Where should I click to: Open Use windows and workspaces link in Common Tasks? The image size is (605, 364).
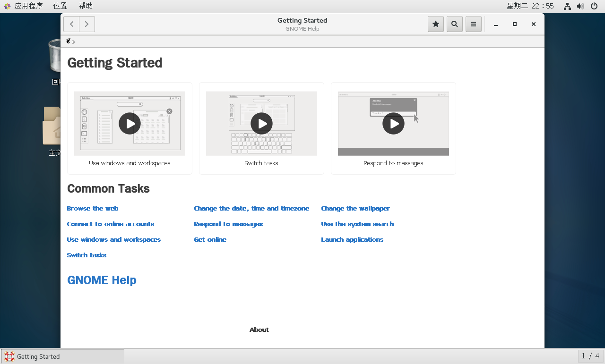[114, 239]
